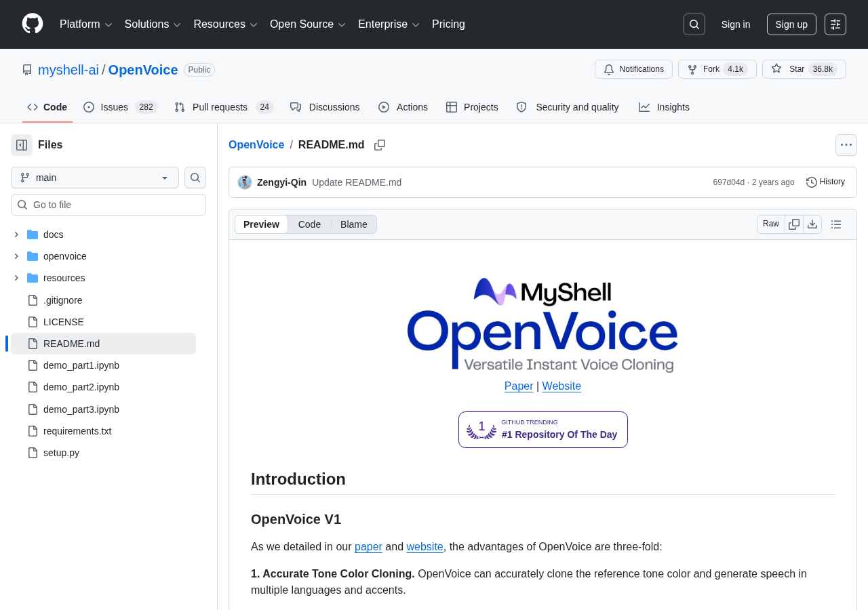Open the Projects tab
Screen dimensions: 868x610
tap(472, 107)
